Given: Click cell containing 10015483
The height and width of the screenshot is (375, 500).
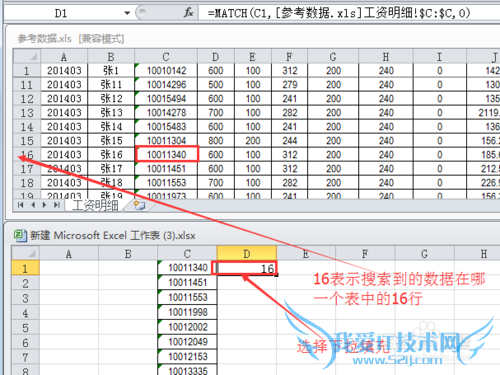Looking at the screenshot, I should (166, 127).
